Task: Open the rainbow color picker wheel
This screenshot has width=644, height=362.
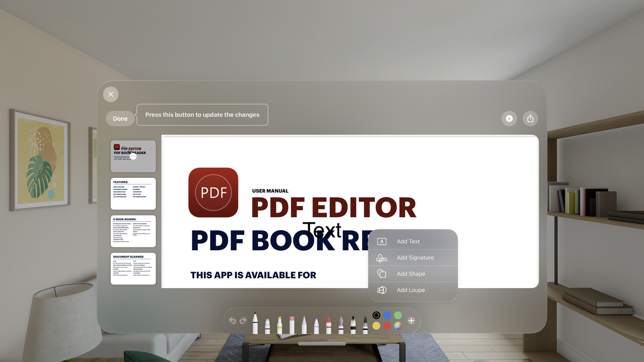Action: point(398,326)
